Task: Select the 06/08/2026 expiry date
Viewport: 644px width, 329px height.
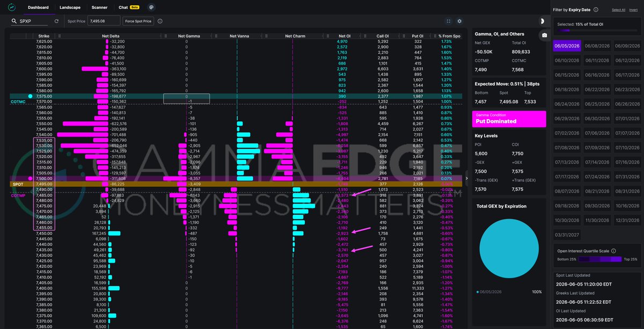Action: tap(597, 46)
